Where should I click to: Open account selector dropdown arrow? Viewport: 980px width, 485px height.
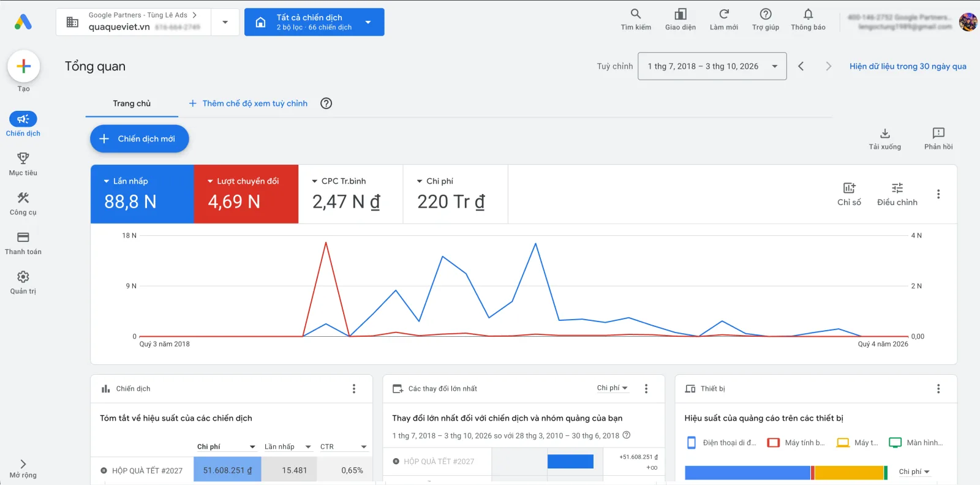click(x=225, y=22)
